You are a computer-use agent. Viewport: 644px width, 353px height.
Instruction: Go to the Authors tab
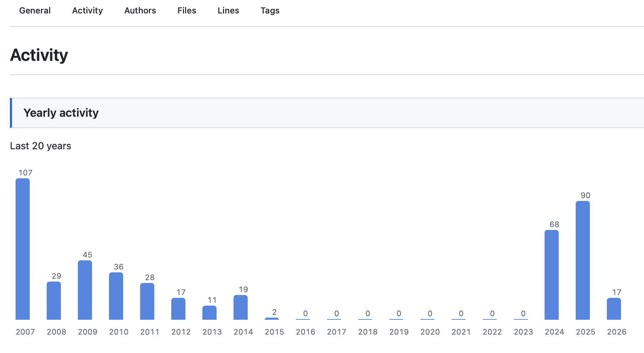(x=140, y=11)
